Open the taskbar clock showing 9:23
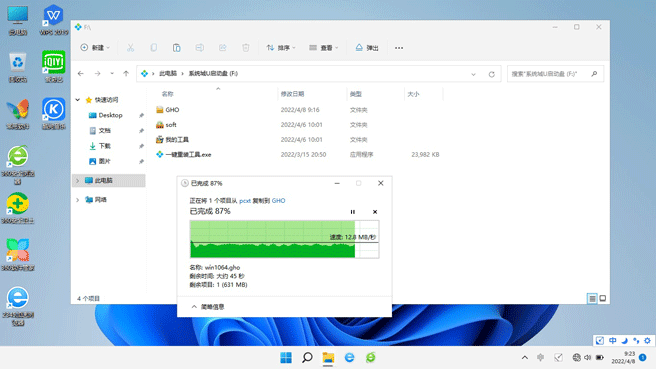Viewport: 656px width, 369px height. pos(623,358)
